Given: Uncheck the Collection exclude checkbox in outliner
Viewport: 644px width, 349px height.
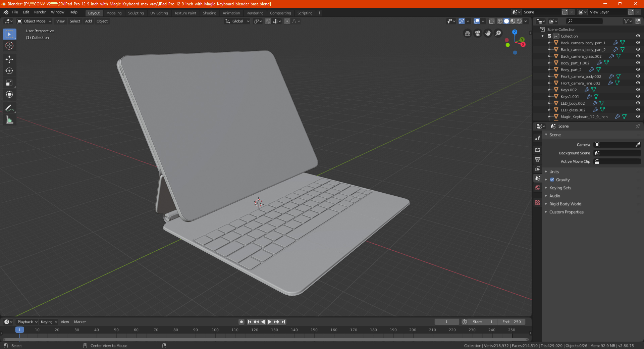Looking at the screenshot, I should [549, 36].
